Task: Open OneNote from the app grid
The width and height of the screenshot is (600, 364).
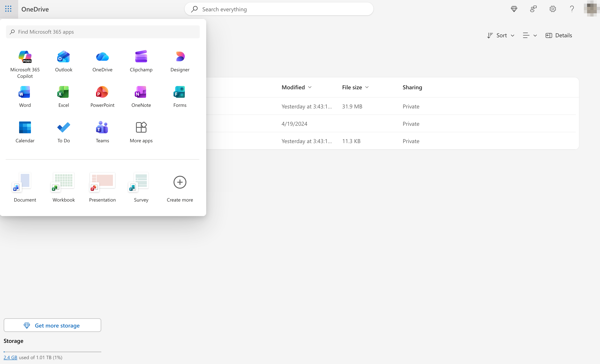Action: (141, 97)
